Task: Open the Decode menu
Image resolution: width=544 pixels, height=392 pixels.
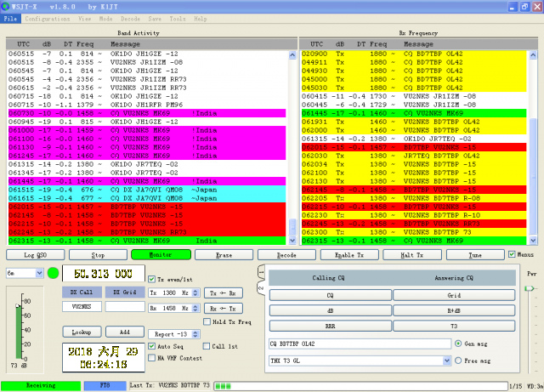Action: pos(130,19)
